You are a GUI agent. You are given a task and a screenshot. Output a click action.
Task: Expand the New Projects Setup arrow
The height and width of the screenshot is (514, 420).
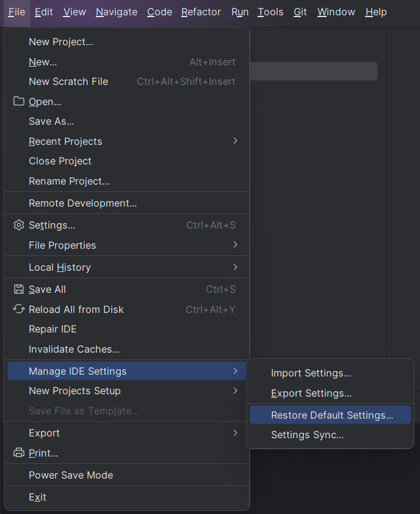(235, 391)
